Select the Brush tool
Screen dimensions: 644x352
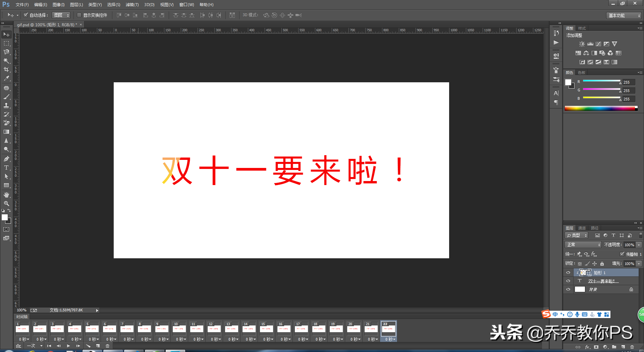pos(6,97)
